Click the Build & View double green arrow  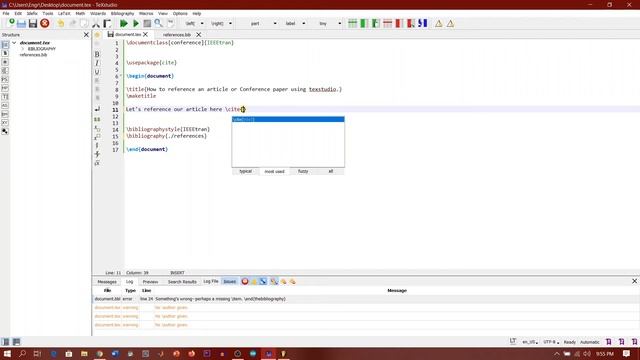tap(124, 24)
